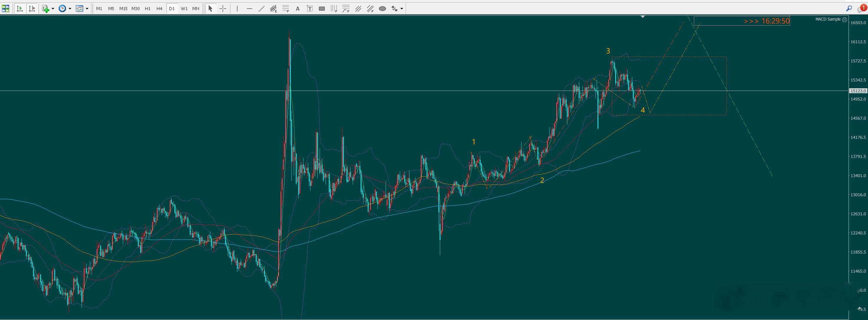Viewport: 868px width, 320px height.
Task: Select the horizontal line drawing tool
Action: tap(249, 9)
